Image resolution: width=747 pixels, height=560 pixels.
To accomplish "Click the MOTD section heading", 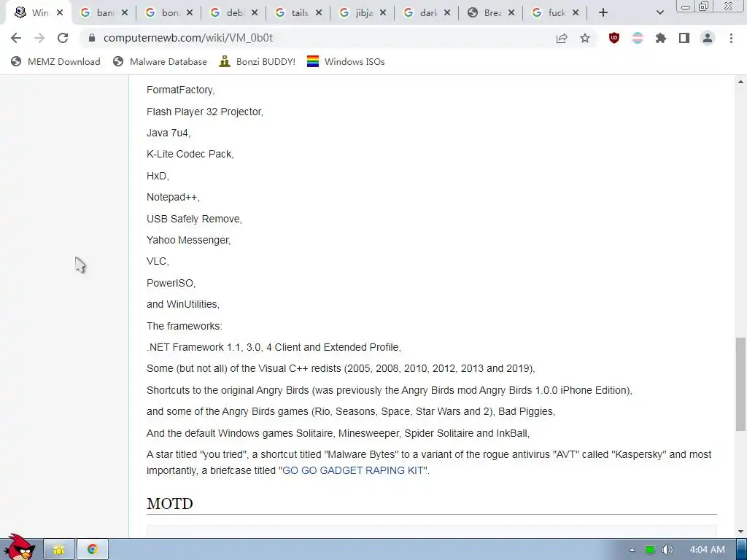I will point(169,503).
